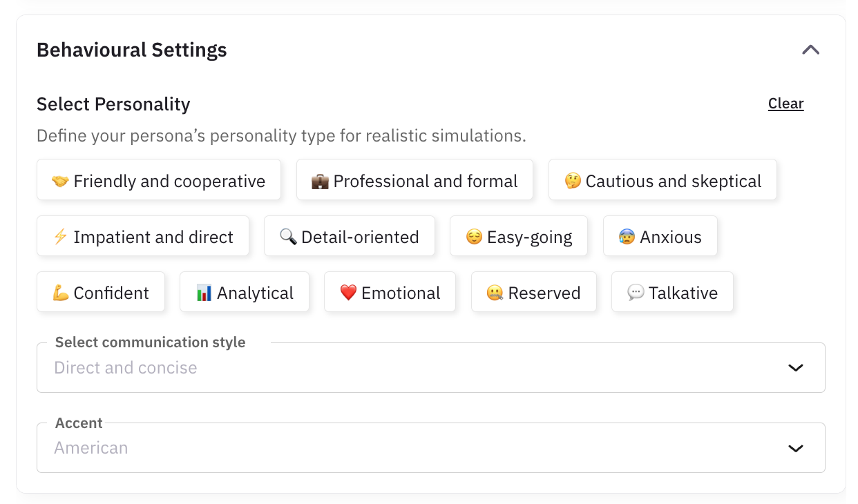The width and height of the screenshot is (858, 504).
Task: Select the Emotional personality chip
Action: [x=390, y=292]
